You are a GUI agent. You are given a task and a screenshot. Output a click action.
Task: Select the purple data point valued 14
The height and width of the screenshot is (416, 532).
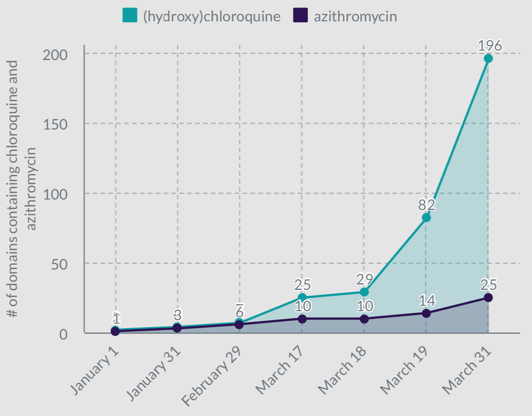(426, 313)
